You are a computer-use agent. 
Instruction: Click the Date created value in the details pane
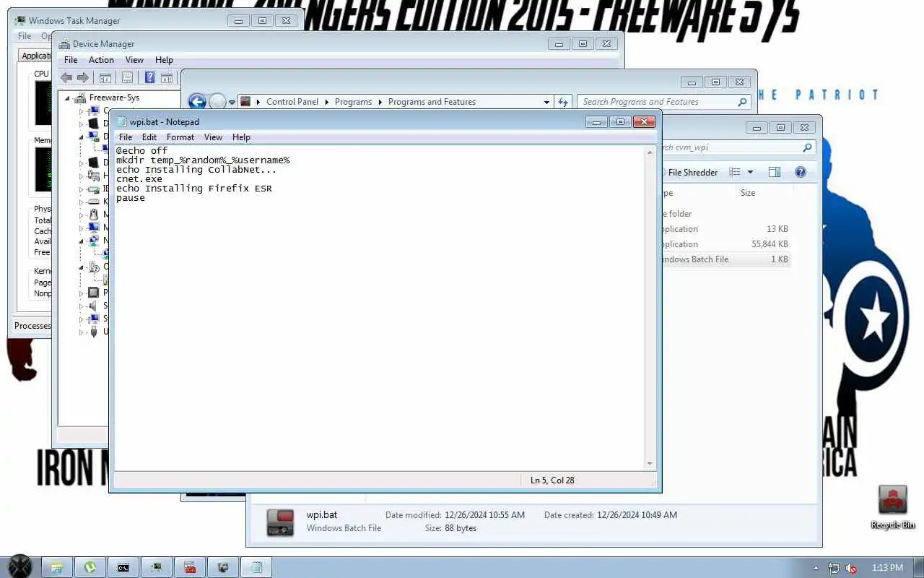637,515
